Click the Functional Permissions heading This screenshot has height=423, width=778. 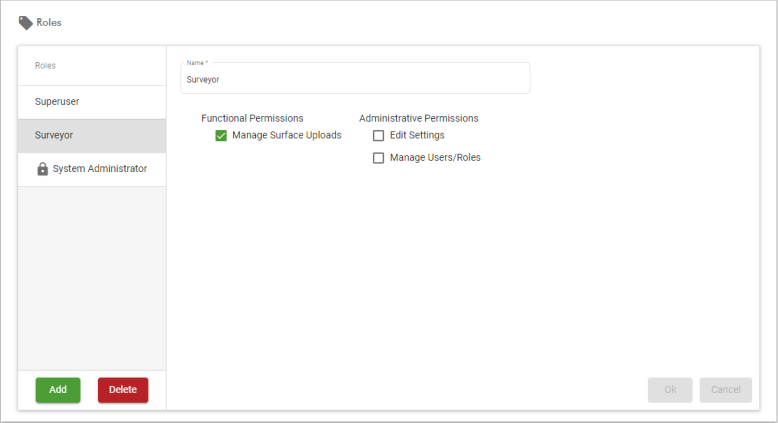(252, 119)
